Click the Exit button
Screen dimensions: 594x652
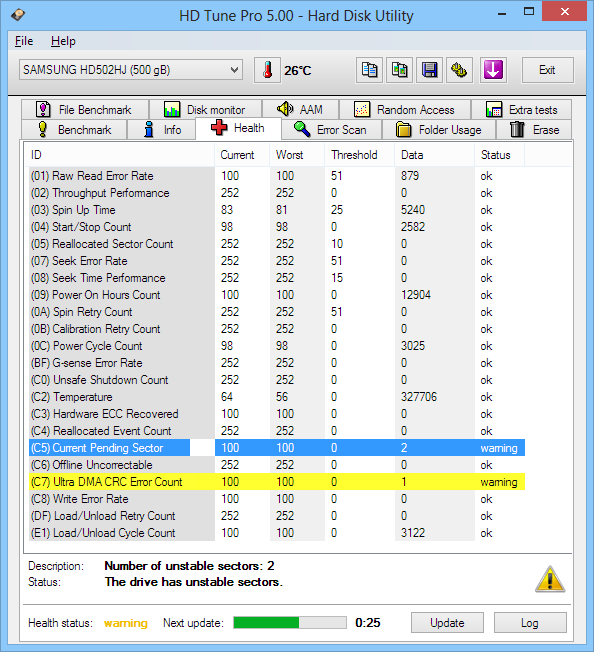pyautogui.click(x=547, y=70)
